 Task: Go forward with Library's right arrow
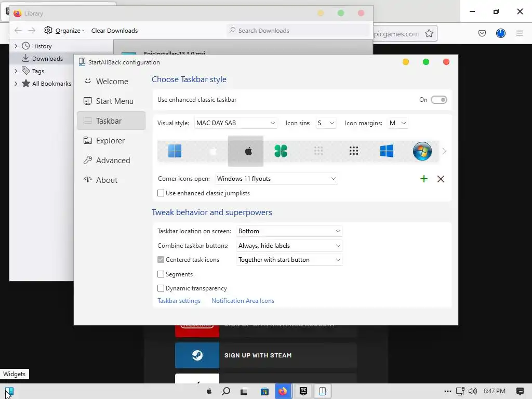32,31
